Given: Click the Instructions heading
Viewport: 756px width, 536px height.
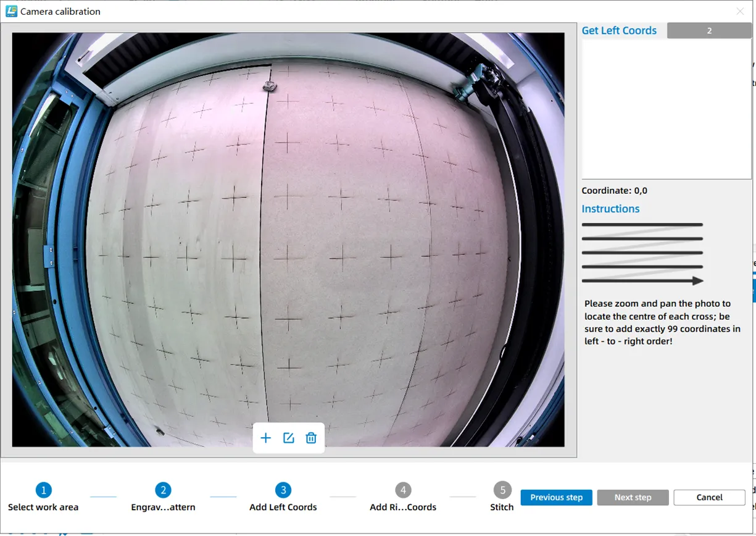Looking at the screenshot, I should (x=610, y=209).
